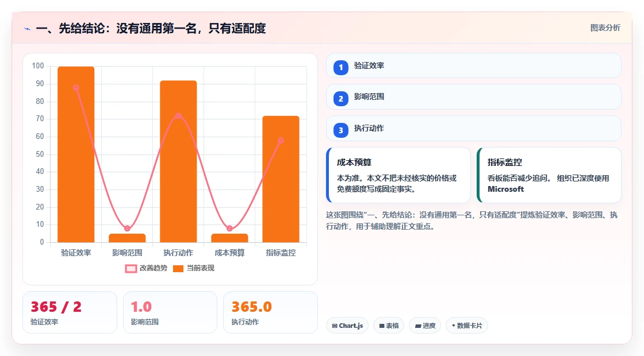
Task: Select the Chart.js tag
Action: tap(347, 326)
